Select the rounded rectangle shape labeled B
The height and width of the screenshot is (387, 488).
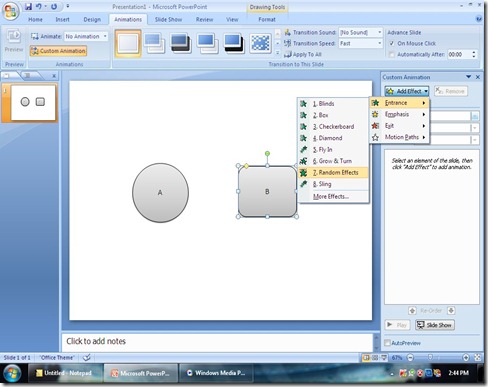[267, 192]
